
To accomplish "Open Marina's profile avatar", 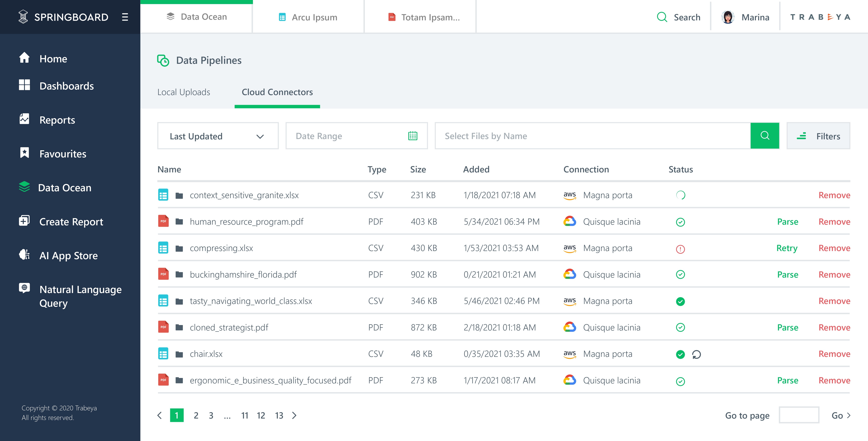I will 728,17.
